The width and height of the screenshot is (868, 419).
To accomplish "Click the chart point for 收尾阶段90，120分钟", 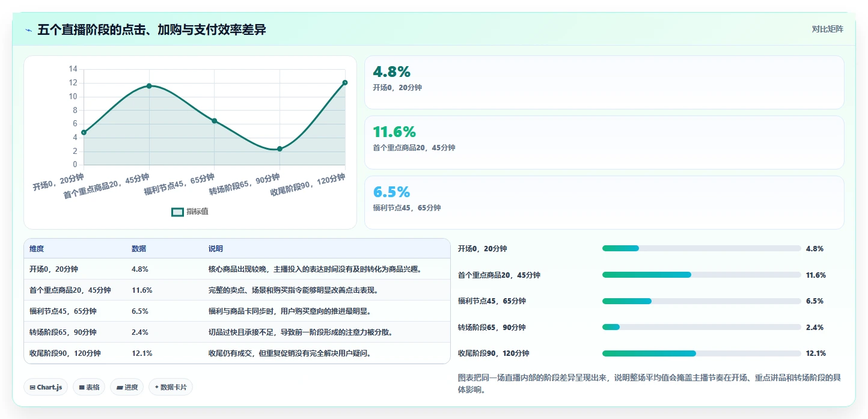I will pos(345,82).
